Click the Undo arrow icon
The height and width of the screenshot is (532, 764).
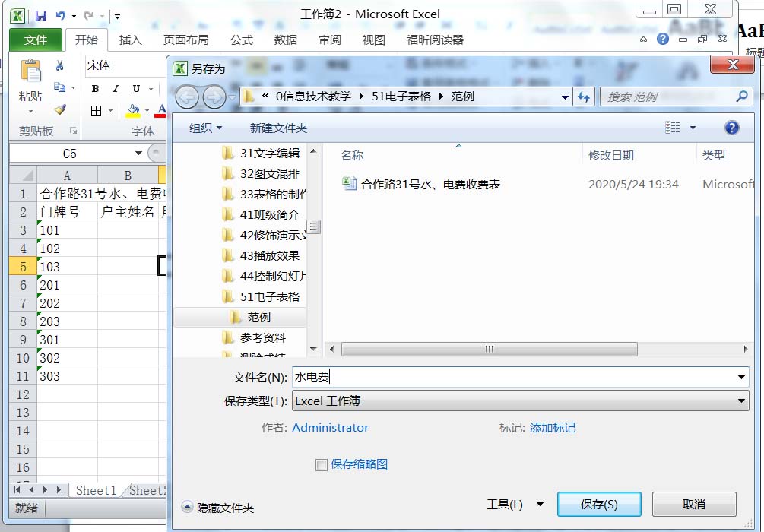tap(60, 15)
